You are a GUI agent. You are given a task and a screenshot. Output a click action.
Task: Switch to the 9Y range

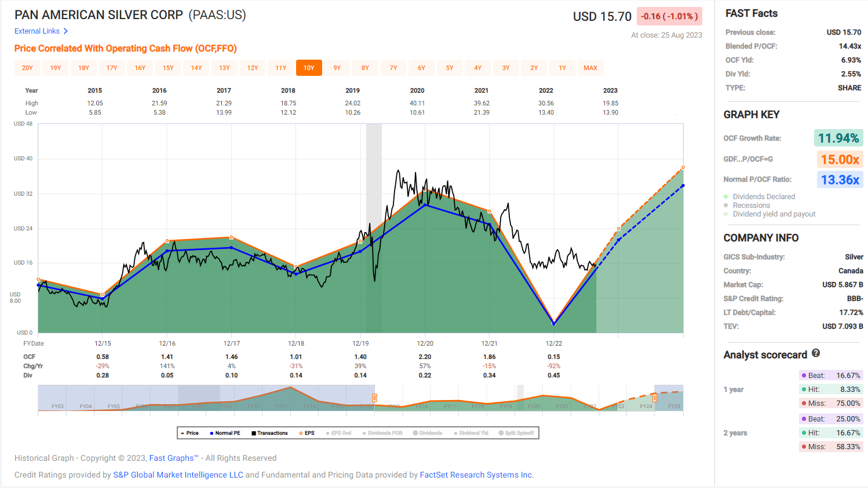[x=337, y=68]
